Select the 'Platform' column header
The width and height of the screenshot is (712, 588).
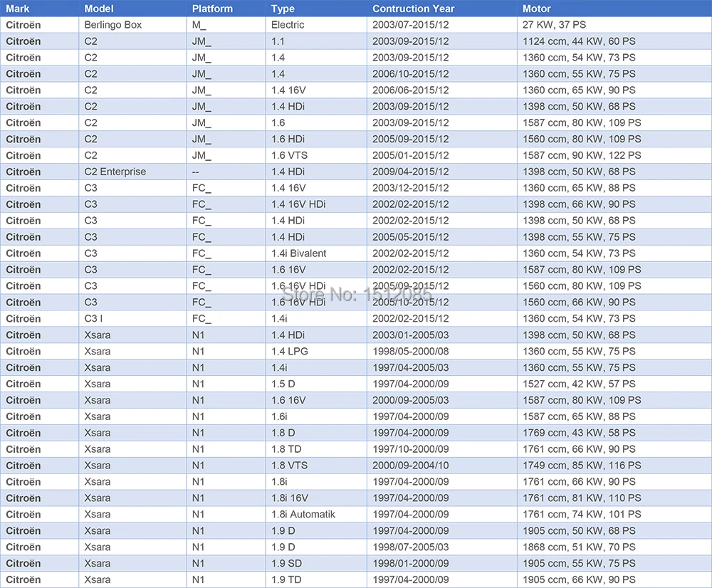click(226, 9)
